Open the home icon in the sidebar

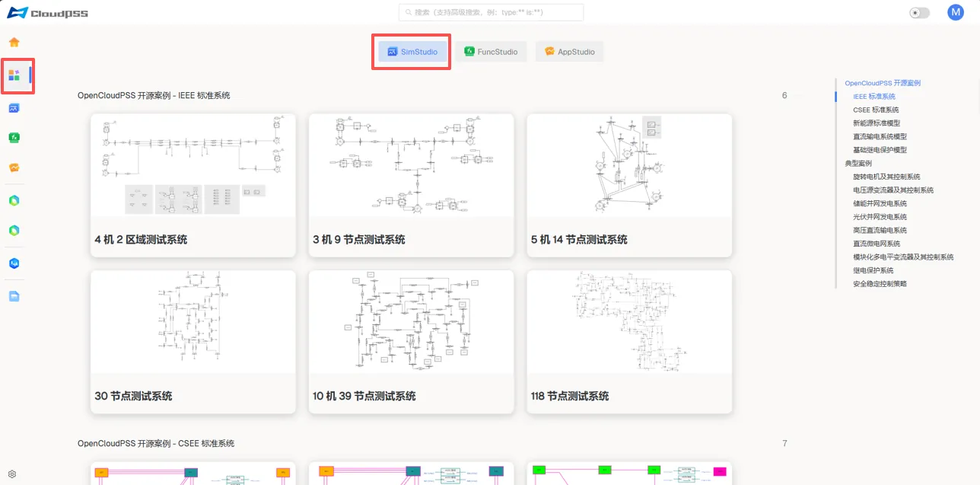(x=14, y=42)
